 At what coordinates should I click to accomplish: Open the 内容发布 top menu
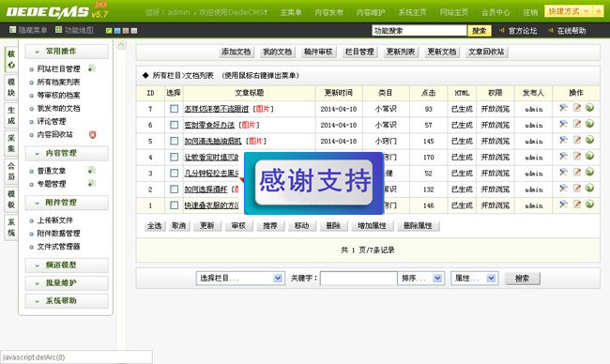(329, 12)
